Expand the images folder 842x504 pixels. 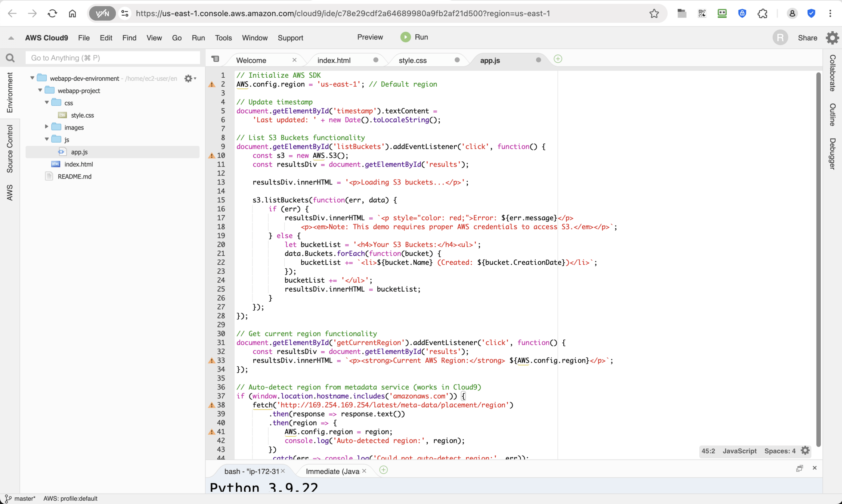coord(47,127)
